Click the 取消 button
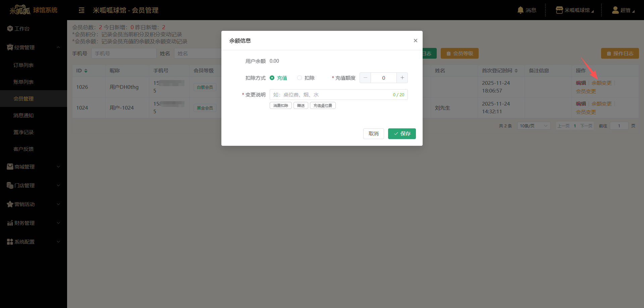This screenshot has width=644, height=308. 373,134
